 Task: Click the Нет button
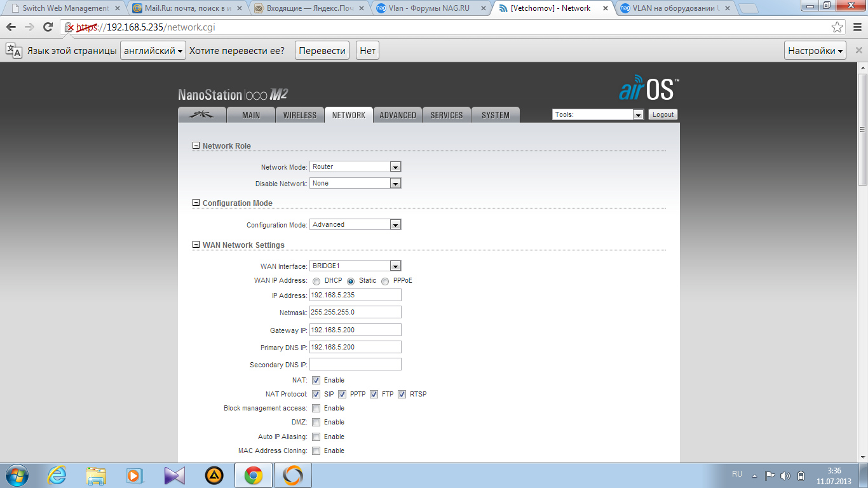click(x=368, y=51)
